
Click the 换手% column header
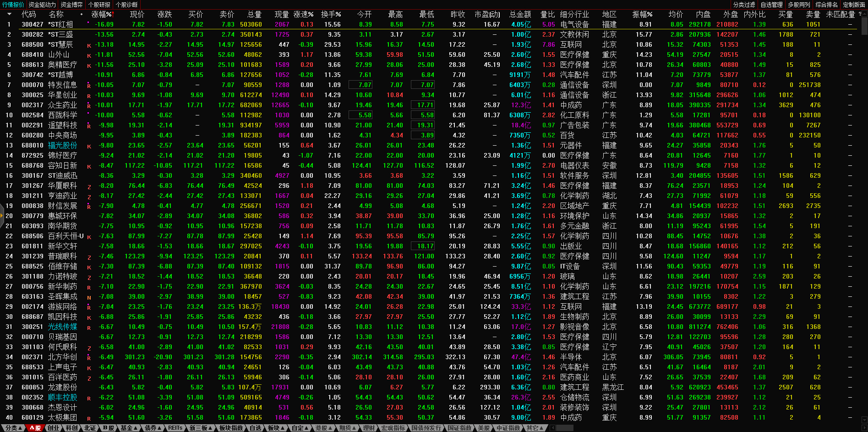[331, 15]
